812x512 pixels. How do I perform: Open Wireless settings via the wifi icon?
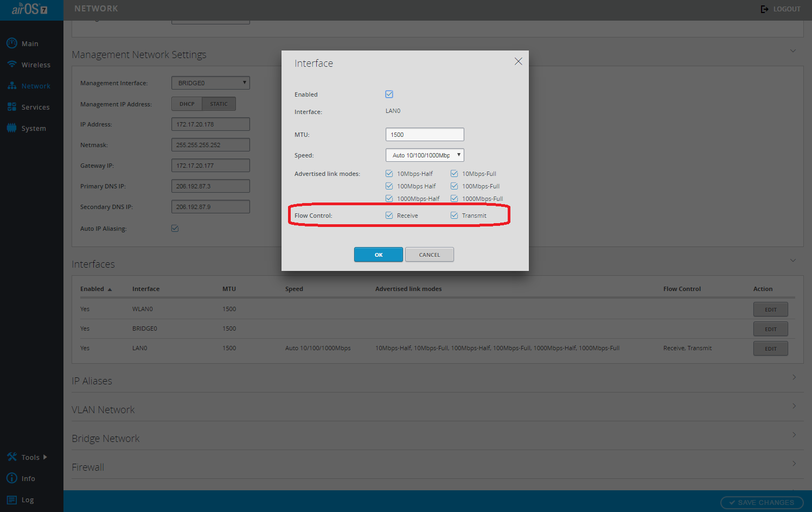tap(11, 64)
